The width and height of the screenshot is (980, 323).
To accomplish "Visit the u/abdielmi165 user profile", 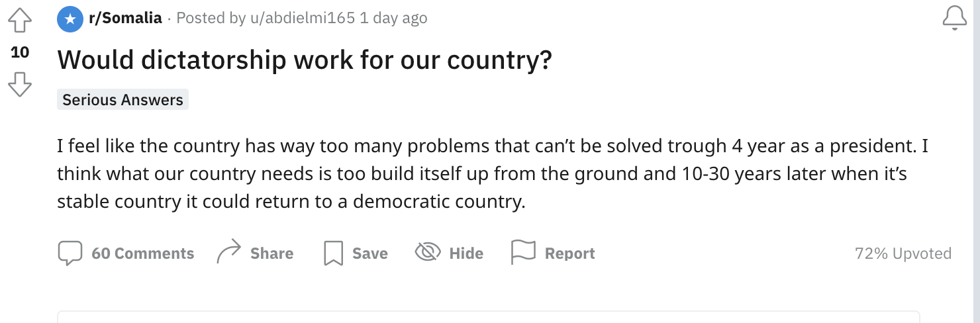I will (303, 19).
